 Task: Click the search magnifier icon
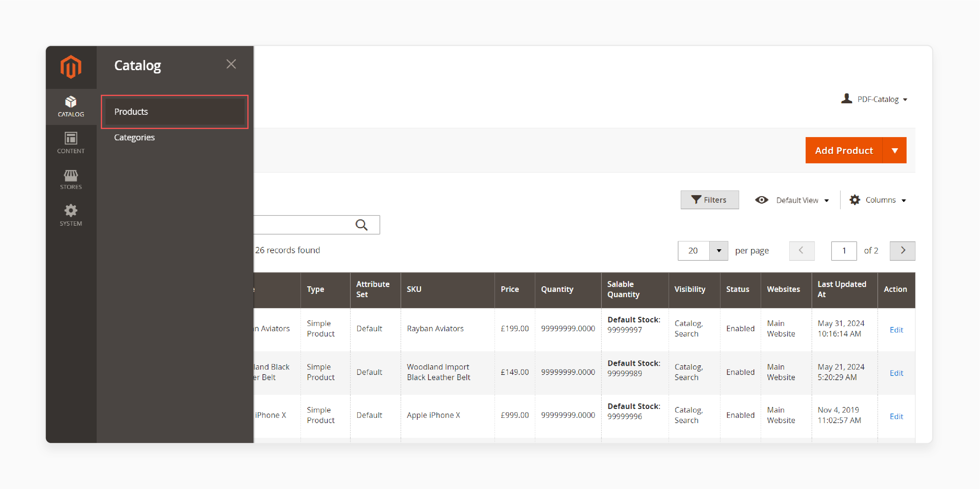coord(362,225)
